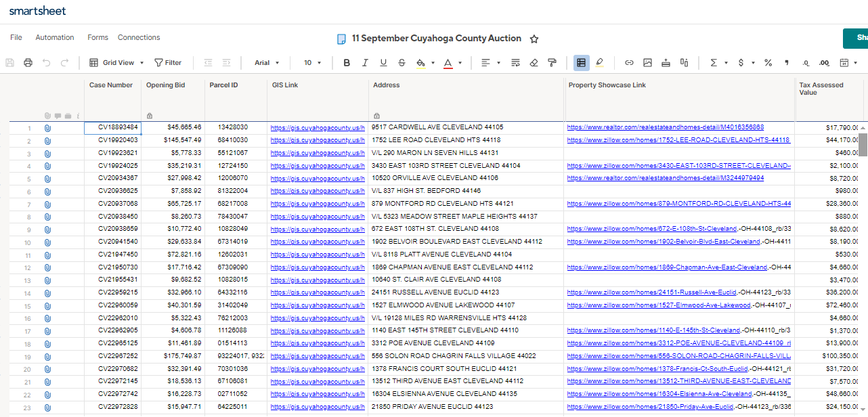Click the lock icon under Address
Screen dimensions: 868x417
[x=376, y=116]
